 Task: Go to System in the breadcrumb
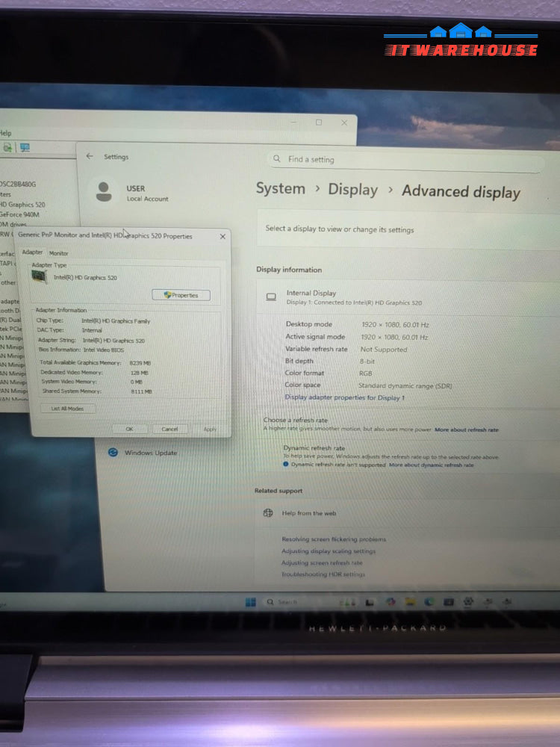point(281,188)
